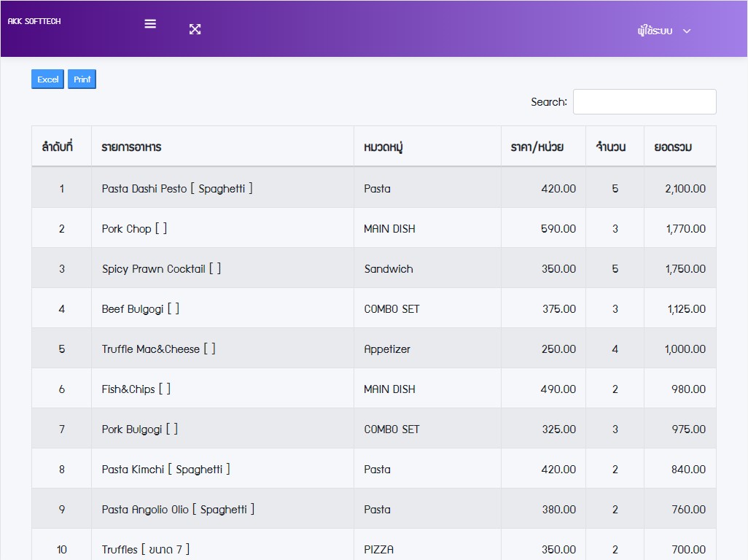Toggle fullscreen with the expand arrows icon
The height and width of the screenshot is (560, 748).
pos(195,29)
